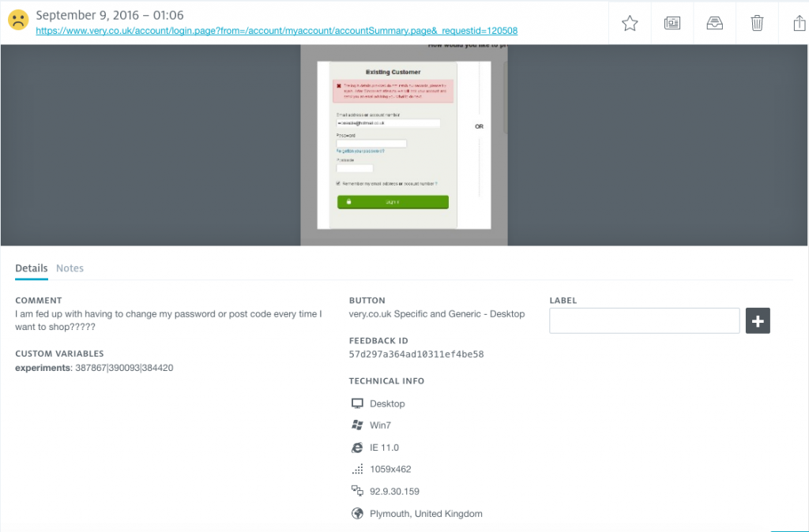809x532 pixels.
Task: Click the Internet Explorer icon beside IE 11.0
Action: 356,448
